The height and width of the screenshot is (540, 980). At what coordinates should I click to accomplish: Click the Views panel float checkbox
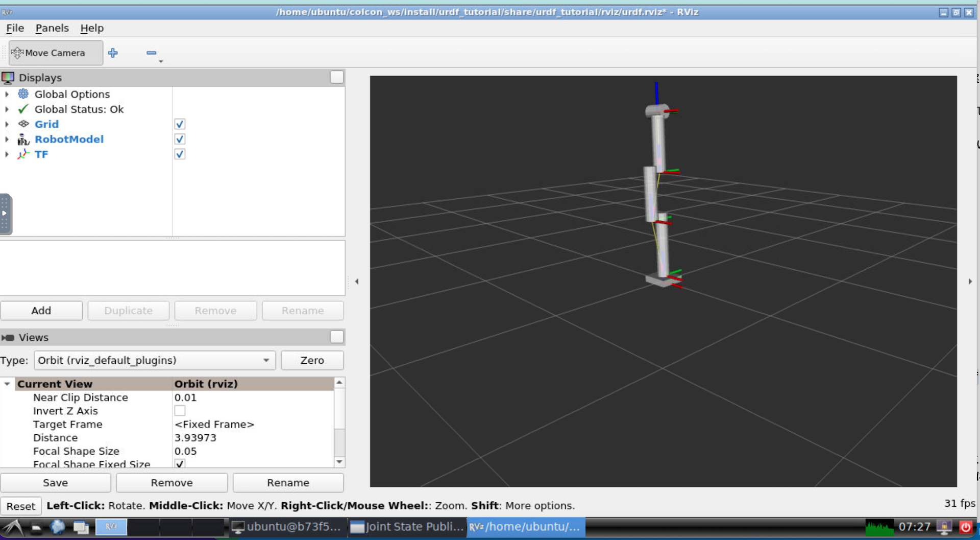click(x=337, y=337)
